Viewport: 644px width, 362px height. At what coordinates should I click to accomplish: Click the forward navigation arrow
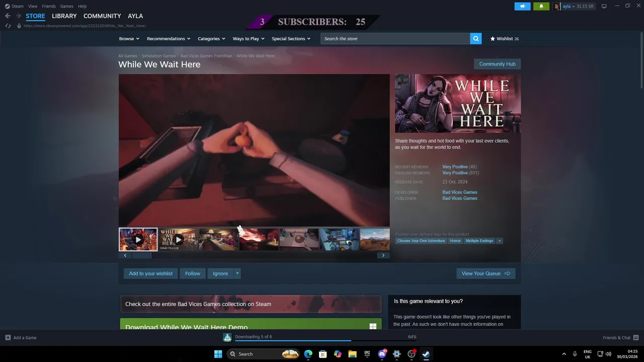point(19,16)
